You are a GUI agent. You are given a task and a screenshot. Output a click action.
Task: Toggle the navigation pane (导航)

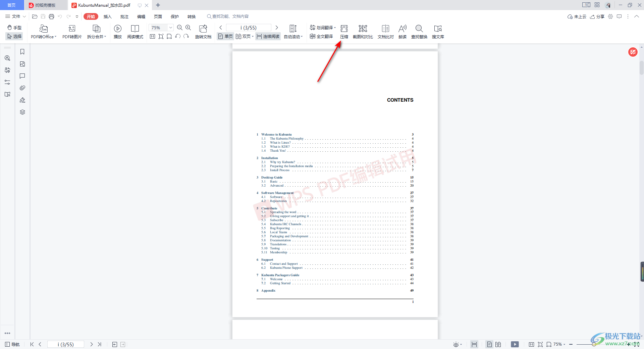pyautogui.click(x=12, y=344)
